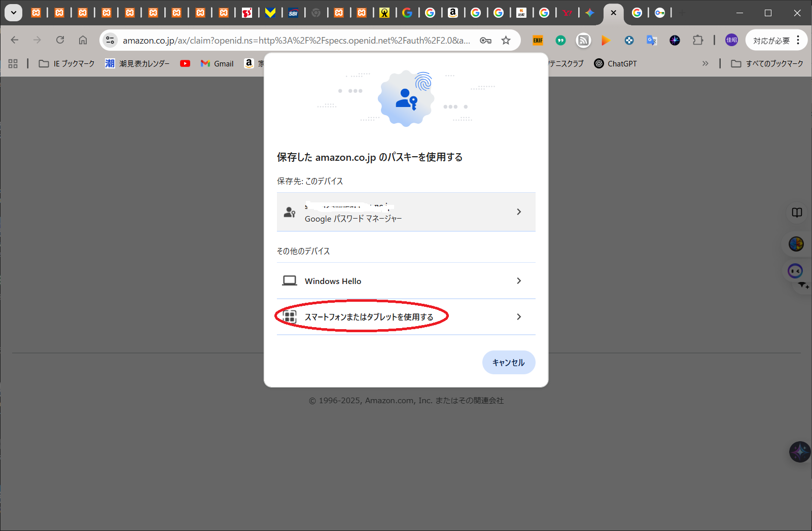Expand hidden bookmarks with the double chevron
The width and height of the screenshot is (812, 531).
click(705, 63)
